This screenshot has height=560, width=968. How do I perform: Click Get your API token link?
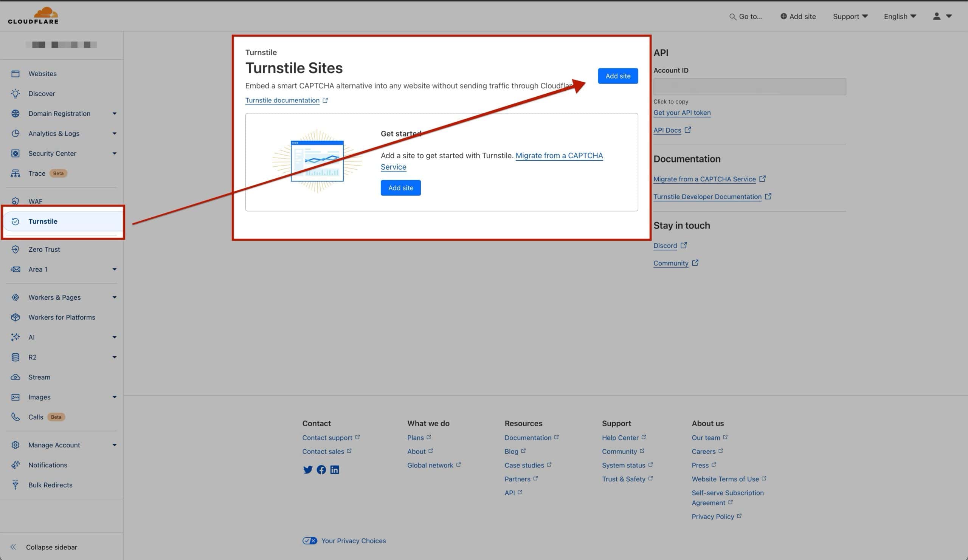click(x=682, y=113)
